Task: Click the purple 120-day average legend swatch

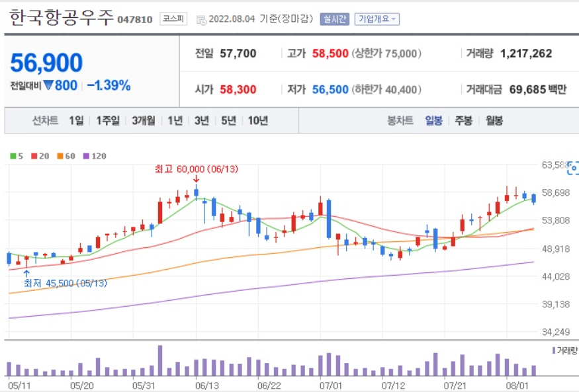Action: (x=87, y=156)
